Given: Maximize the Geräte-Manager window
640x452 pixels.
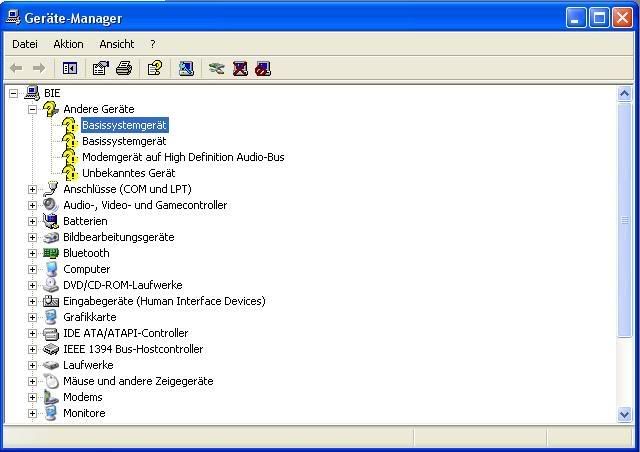Looking at the screenshot, I should click(599, 18).
